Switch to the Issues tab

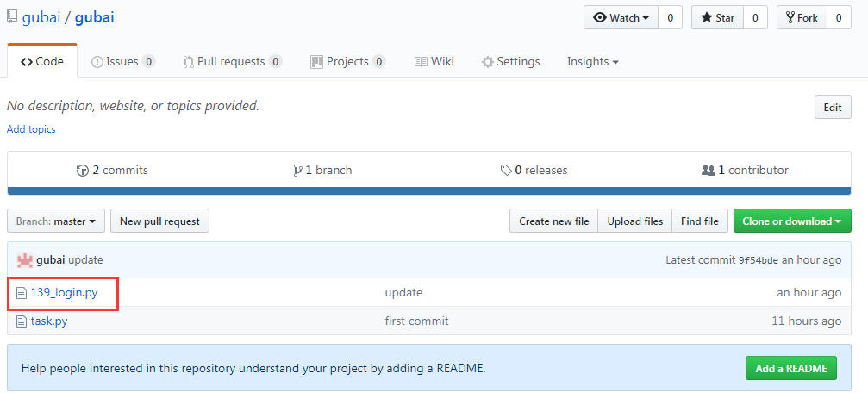click(x=123, y=61)
